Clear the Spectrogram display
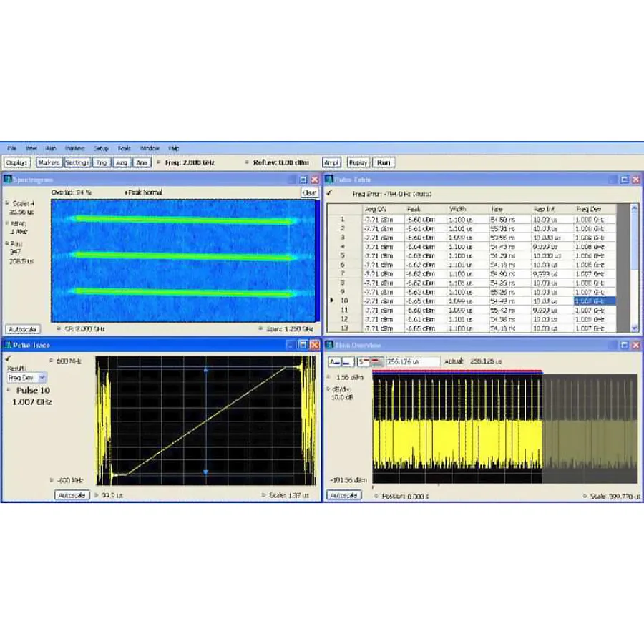 (x=309, y=192)
